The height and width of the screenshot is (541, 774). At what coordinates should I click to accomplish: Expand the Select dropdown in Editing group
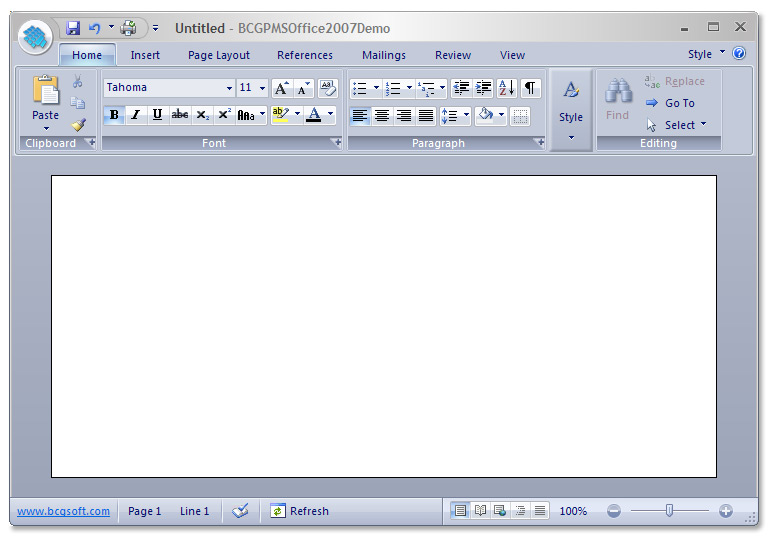pos(702,125)
